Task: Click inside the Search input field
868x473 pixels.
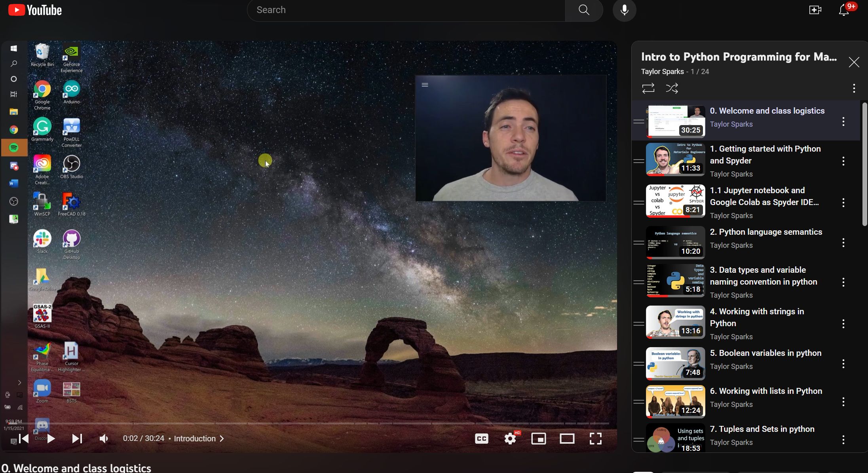Action: coord(406,10)
